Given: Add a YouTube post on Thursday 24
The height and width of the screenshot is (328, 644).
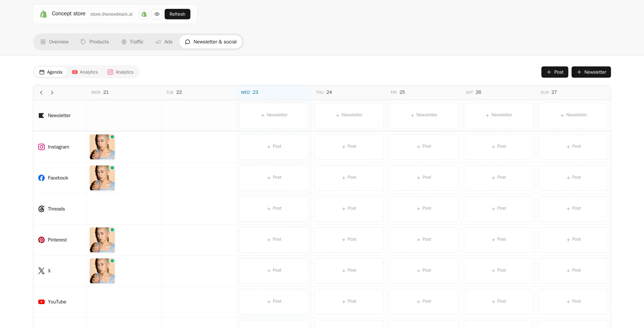Looking at the screenshot, I should pyautogui.click(x=349, y=302).
